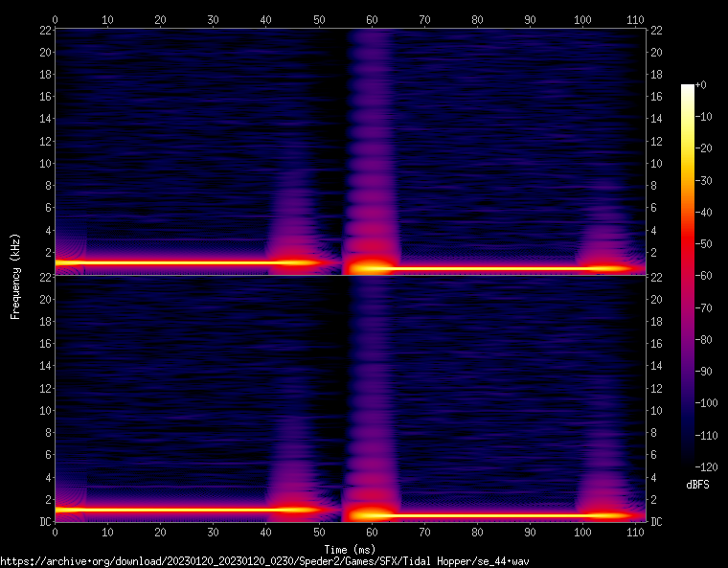Click the DC label at the lower channel's bottom left
The image size is (728, 568).
(x=43, y=522)
